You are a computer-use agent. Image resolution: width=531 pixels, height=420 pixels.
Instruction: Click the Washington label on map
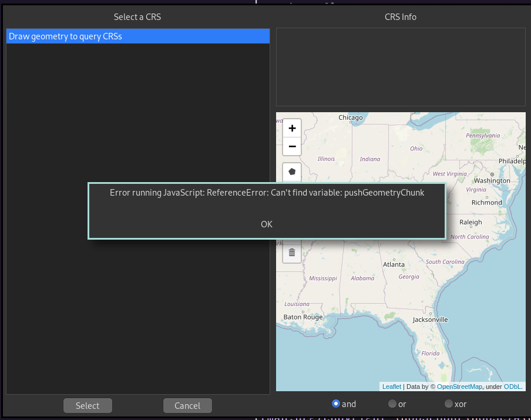click(492, 180)
